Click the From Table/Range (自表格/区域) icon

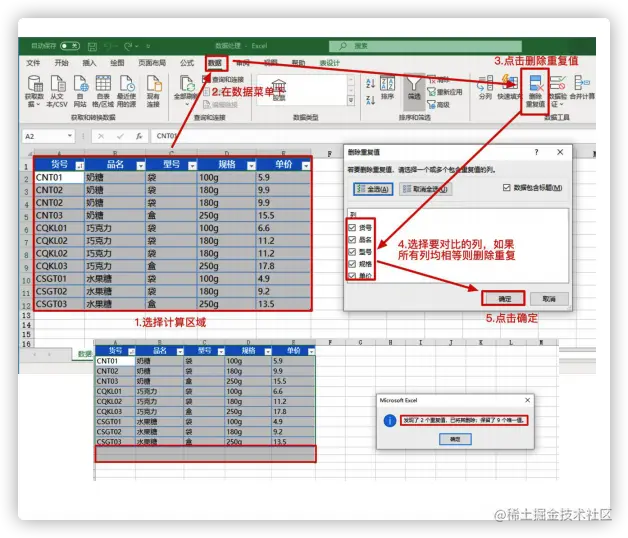(x=103, y=83)
